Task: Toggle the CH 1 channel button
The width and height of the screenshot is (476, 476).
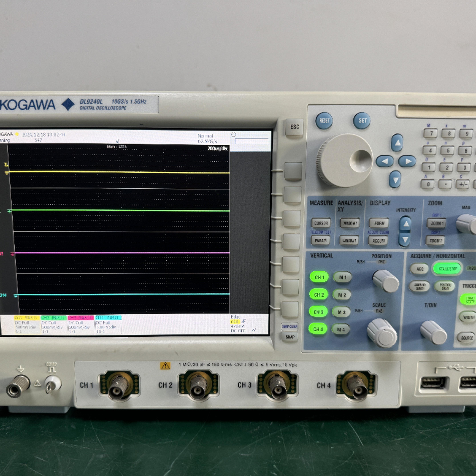Action: pyautogui.click(x=319, y=277)
